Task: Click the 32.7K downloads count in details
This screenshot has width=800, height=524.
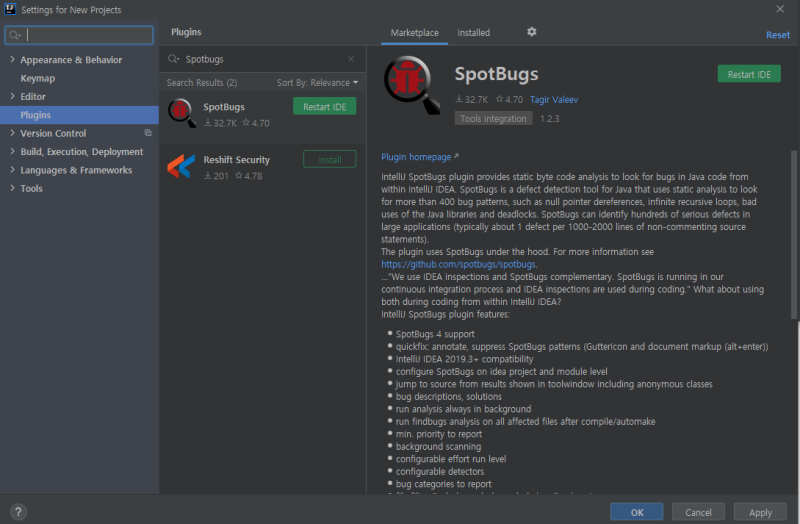Action: click(471, 99)
